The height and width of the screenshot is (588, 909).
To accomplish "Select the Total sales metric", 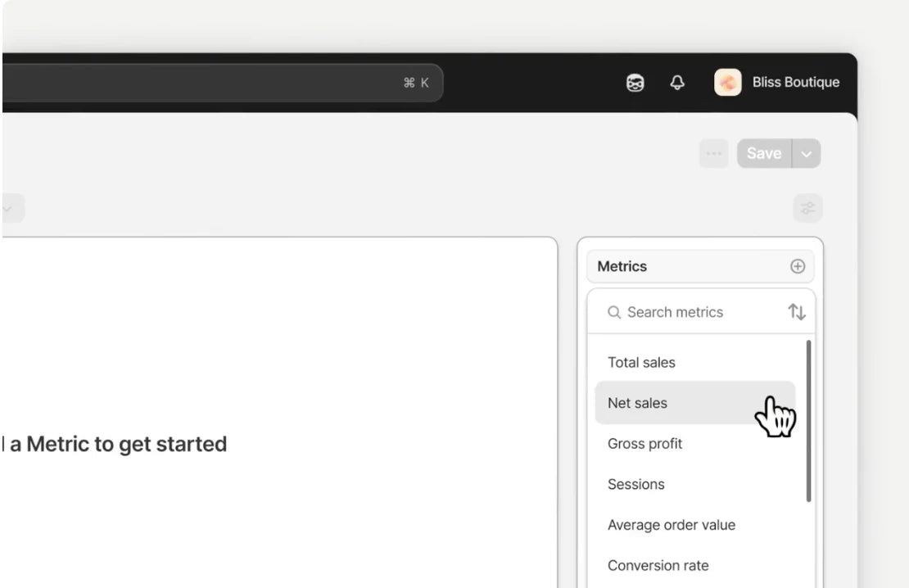I will (642, 362).
